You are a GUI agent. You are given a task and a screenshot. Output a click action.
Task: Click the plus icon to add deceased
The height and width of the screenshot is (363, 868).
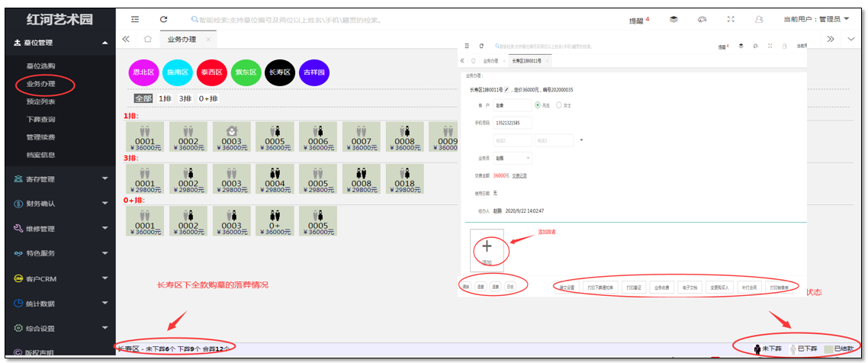487,246
